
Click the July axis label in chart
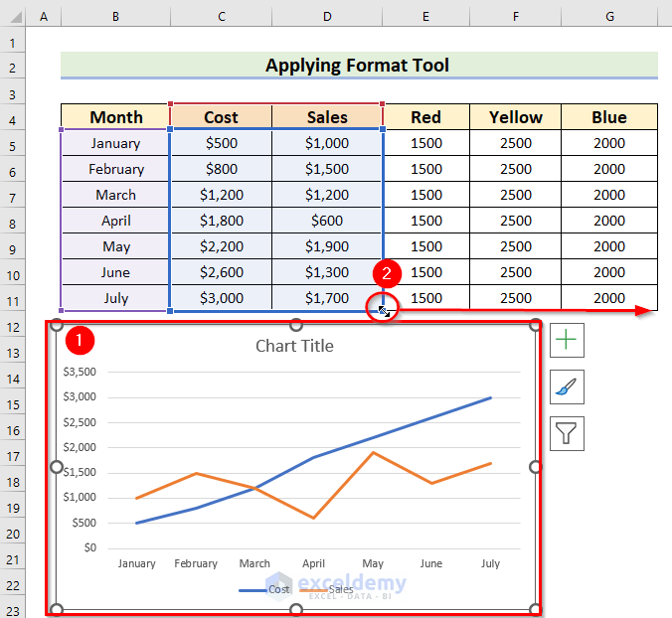(490, 563)
